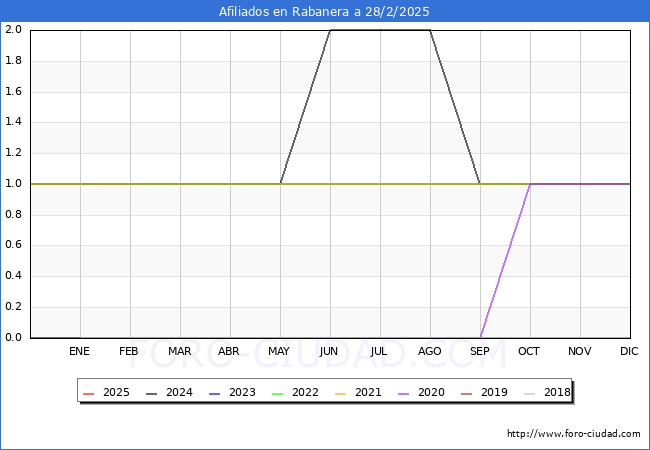Select the 2021 legend label

(x=368, y=392)
